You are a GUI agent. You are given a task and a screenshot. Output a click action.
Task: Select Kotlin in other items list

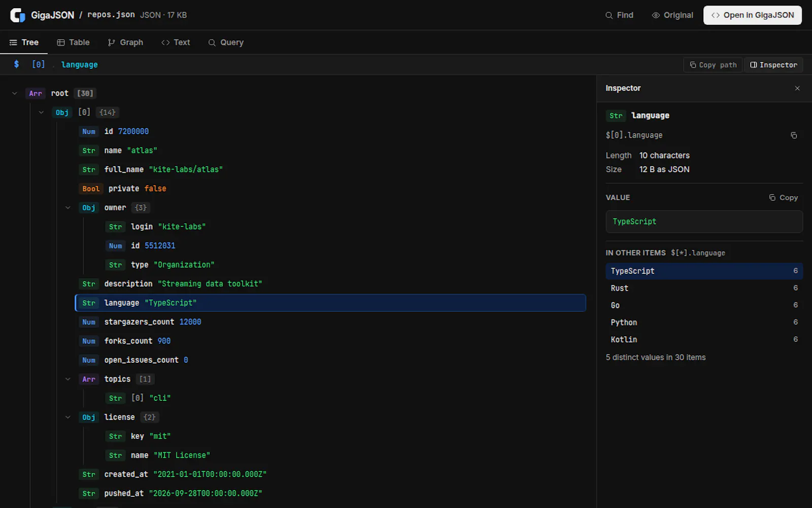[704, 340]
